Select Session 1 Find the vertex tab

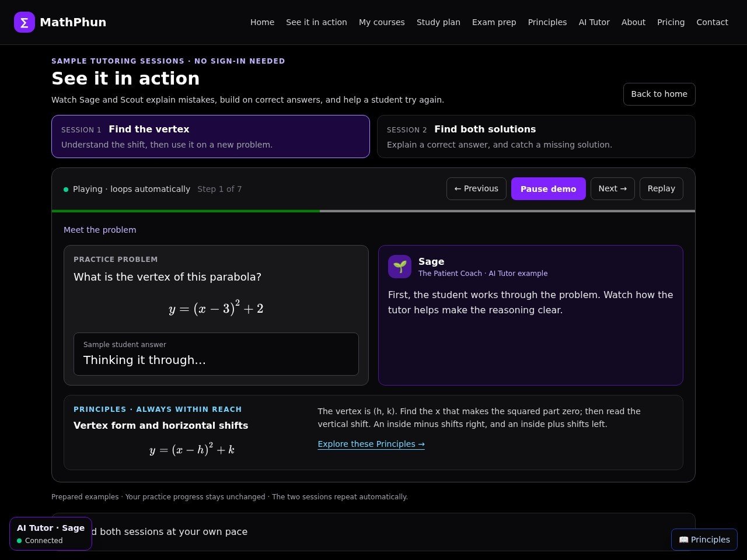(211, 136)
